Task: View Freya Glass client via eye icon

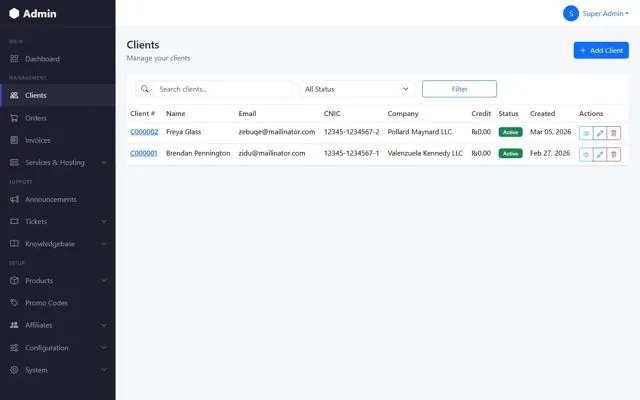Action: pos(586,133)
